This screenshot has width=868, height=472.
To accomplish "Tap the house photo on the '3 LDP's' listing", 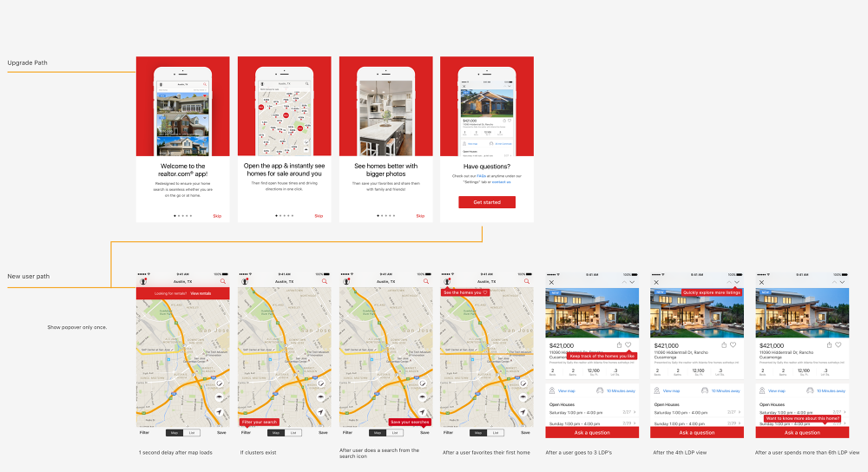I will coord(592,312).
